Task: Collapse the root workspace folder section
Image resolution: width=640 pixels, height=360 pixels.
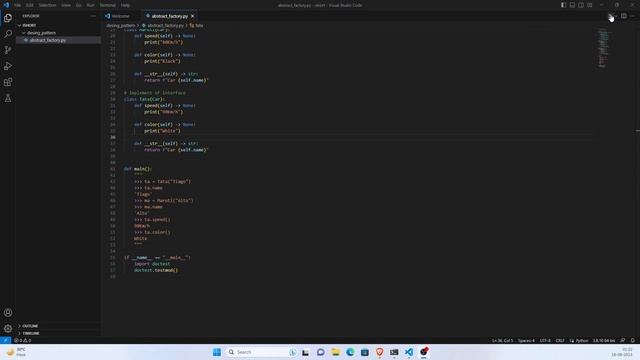Action: [58, 25]
